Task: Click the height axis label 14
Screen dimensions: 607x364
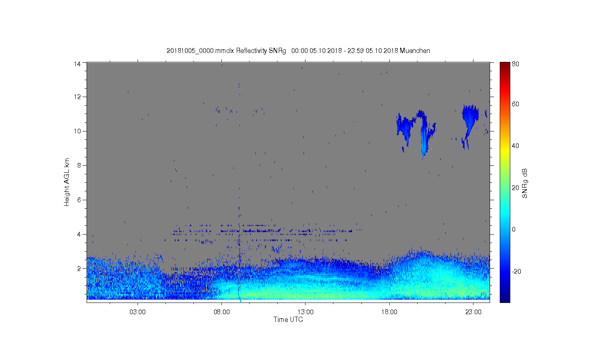Action: (x=78, y=63)
